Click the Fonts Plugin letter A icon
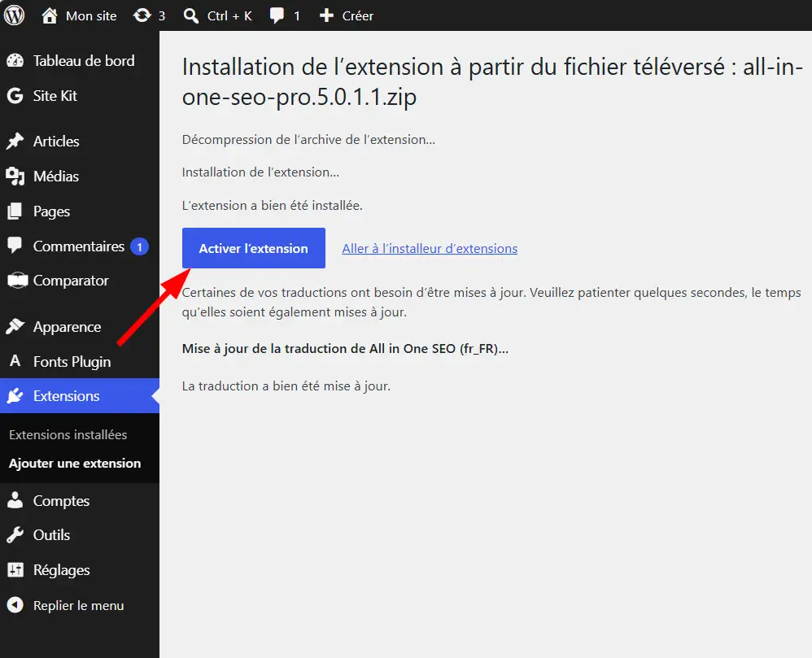The height and width of the screenshot is (658, 812). (15, 361)
